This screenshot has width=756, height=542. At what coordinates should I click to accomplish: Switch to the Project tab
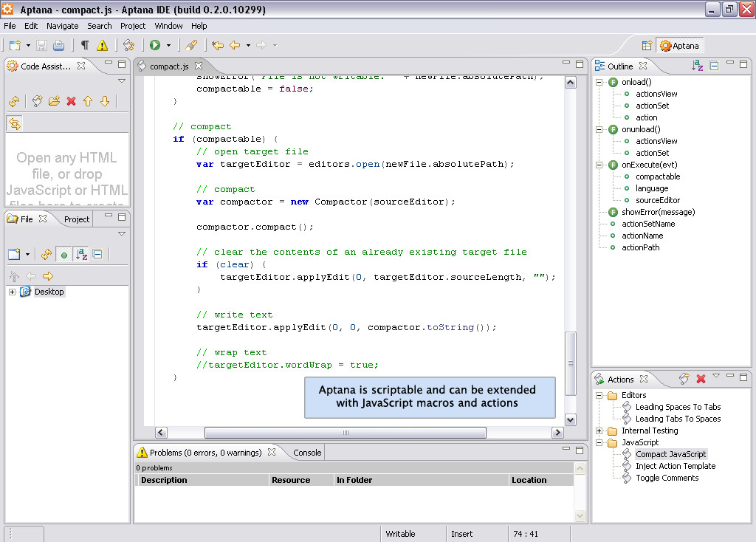click(x=77, y=219)
